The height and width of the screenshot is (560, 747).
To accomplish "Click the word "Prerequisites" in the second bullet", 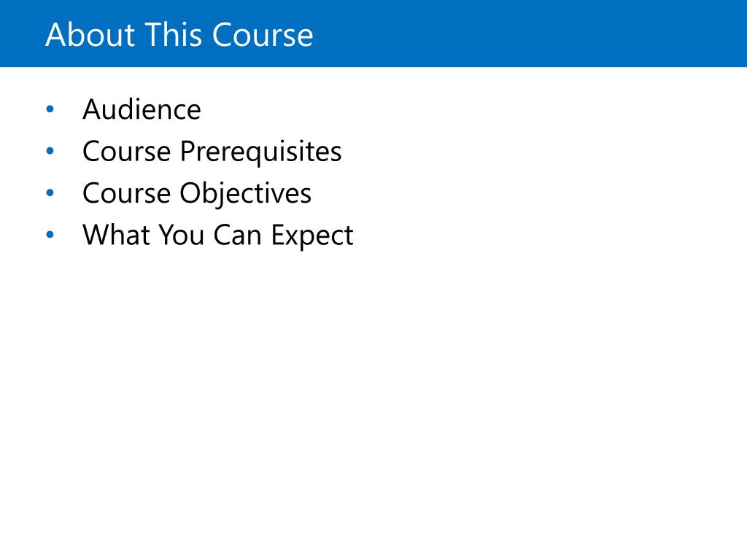I will click(x=261, y=152).
